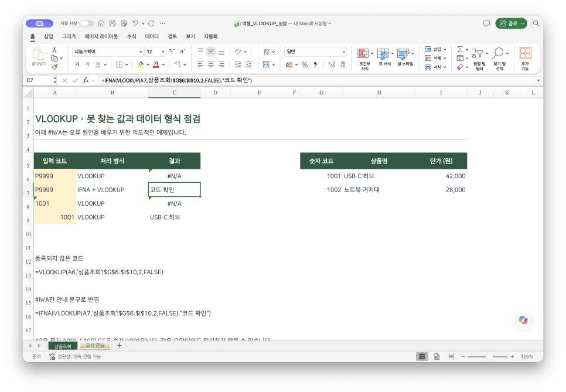566x392 pixels.
Task: Toggle underline 가 formatting
Action: [x=98, y=64]
